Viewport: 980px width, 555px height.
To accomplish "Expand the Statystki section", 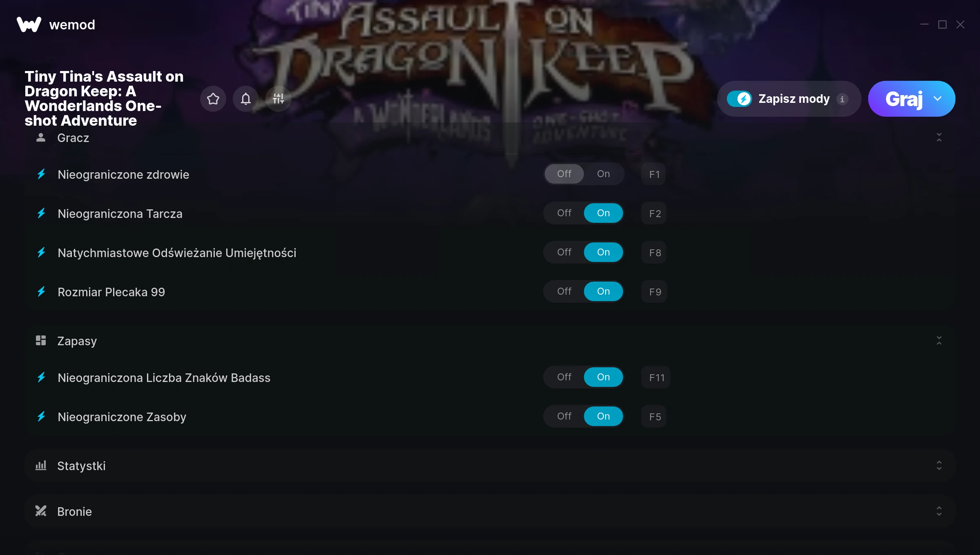I will click(939, 466).
